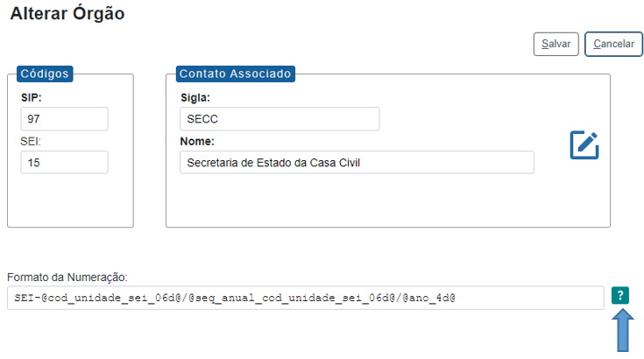Focus the SEI code field
Screen dimensions: 644x359
pyautogui.click(x=64, y=162)
